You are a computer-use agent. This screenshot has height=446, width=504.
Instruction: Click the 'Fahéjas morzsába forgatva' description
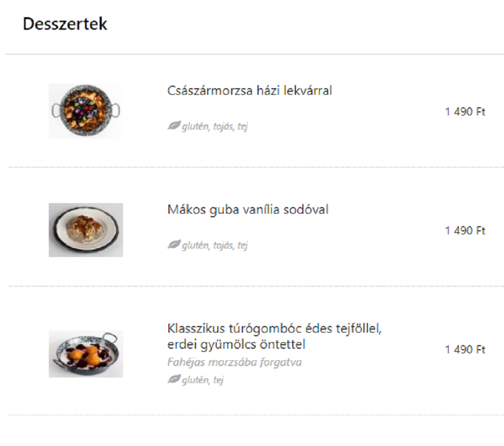click(x=235, y=362)
